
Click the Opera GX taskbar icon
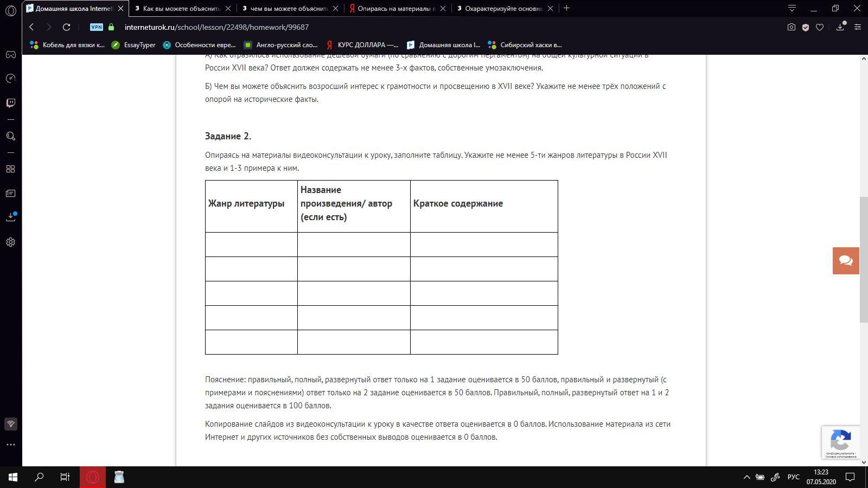[x=93, y=477]
